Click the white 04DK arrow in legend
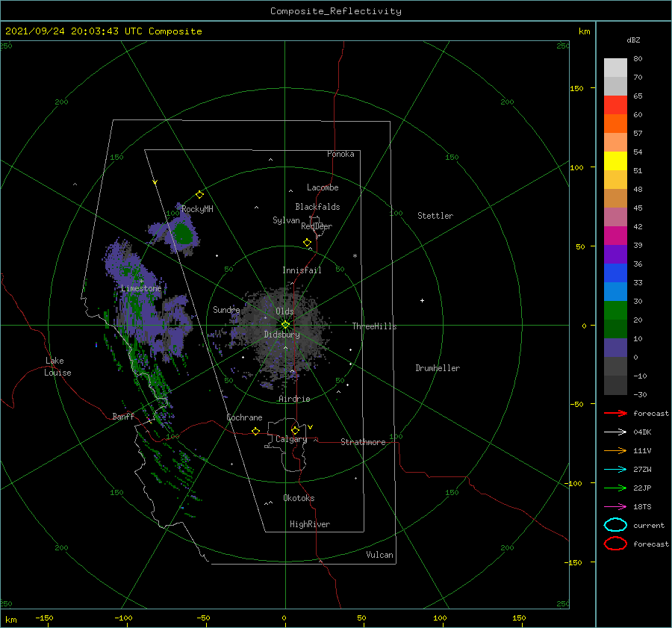 [x=615, y=432]
